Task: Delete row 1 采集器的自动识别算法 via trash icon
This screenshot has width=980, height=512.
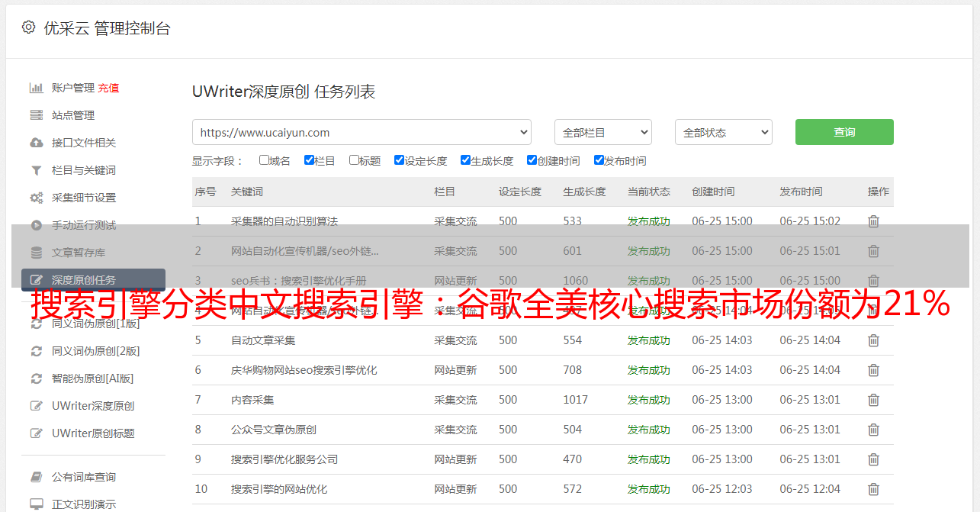Action: click(x=873, y=221)
